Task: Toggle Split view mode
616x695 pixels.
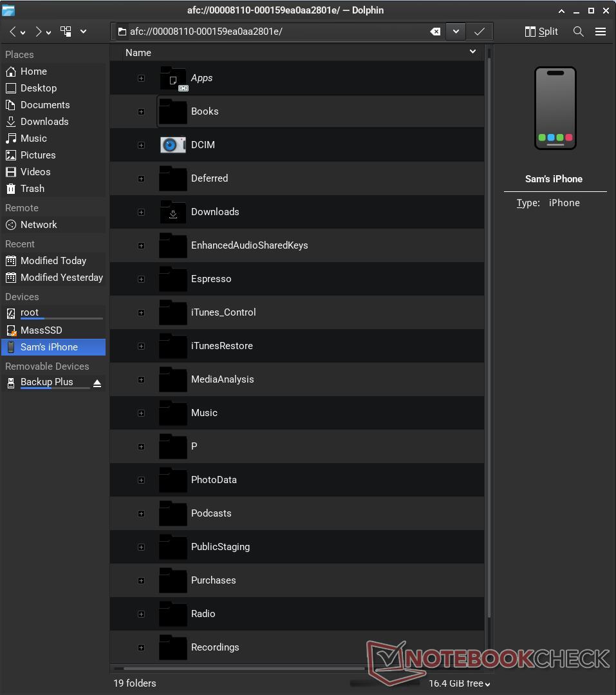Action: [541, 31]
